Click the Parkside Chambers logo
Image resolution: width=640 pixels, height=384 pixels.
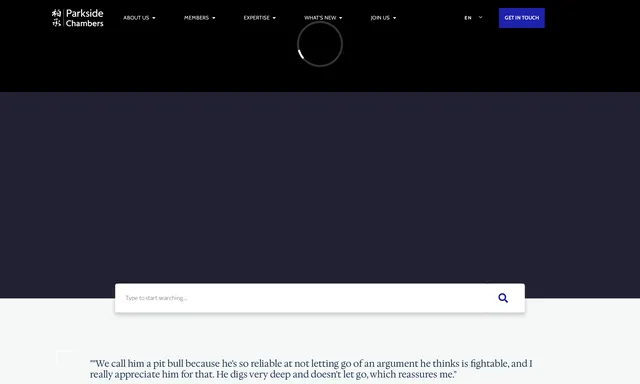click(78, 18)
